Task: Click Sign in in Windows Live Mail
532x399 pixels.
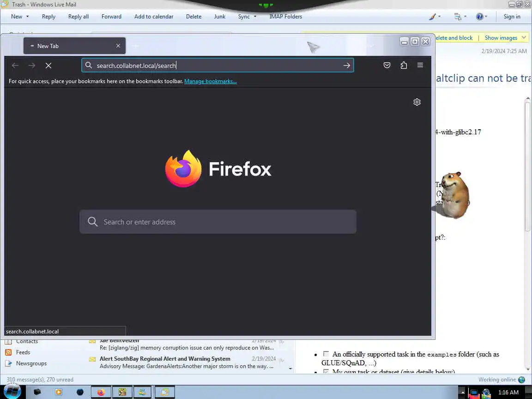Action: pyautogui.click(x=512, y=16)
